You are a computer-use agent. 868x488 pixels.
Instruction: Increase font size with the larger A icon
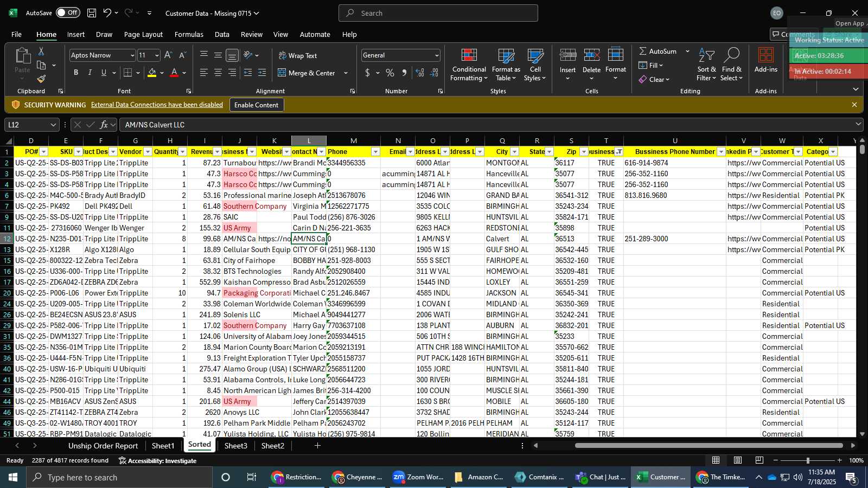pos(168,55)
